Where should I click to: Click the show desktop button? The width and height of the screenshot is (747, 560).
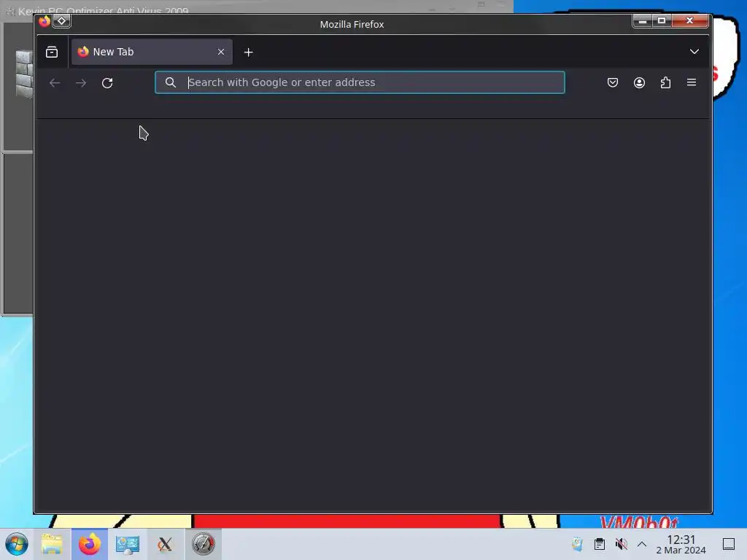click(x=729, y=544)
